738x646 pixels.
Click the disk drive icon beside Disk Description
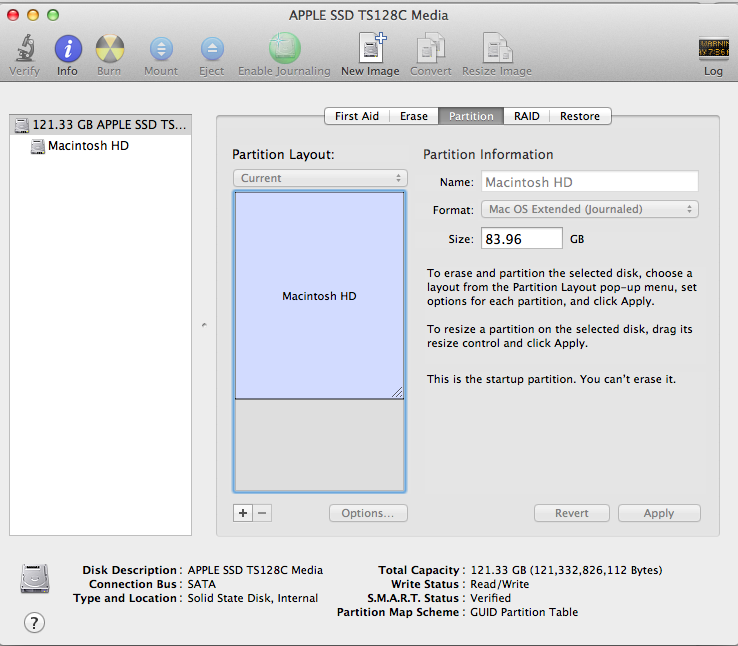(35, 578)
